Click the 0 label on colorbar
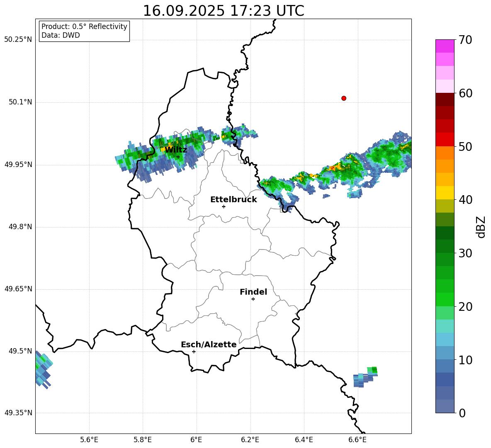Viewport: 491px width, 448px height. (x=462, y=413)
